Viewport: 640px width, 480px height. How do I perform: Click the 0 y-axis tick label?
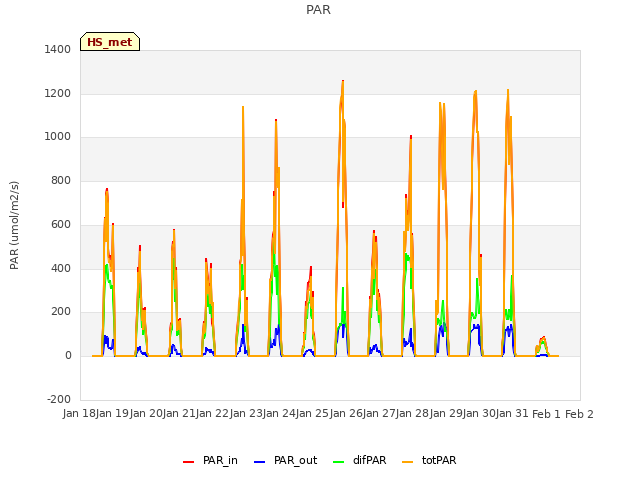(x=68, y=356)
